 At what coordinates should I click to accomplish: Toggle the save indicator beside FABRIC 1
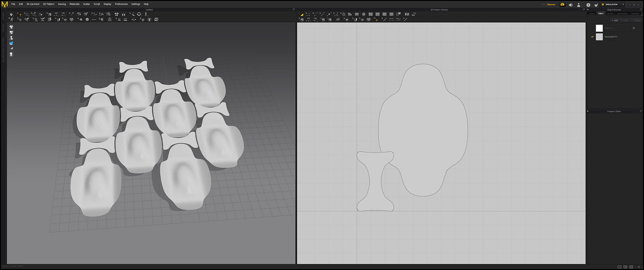pos(633,28)
